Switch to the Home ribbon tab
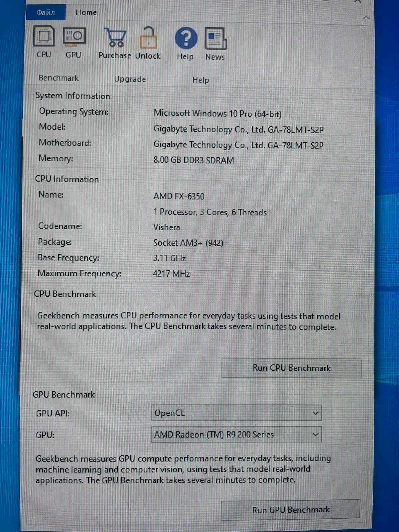Viewport: 399px width, 532px height. click(x=86, y=13)
